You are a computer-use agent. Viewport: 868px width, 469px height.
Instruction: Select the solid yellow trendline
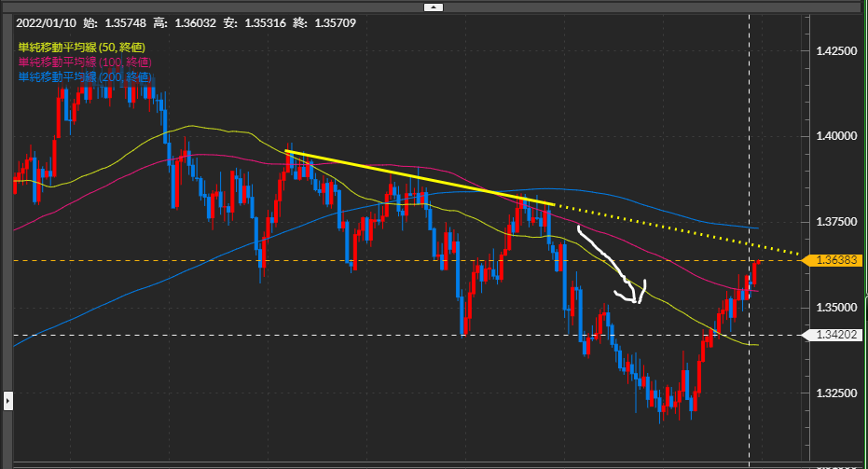(x=420, y=177)
